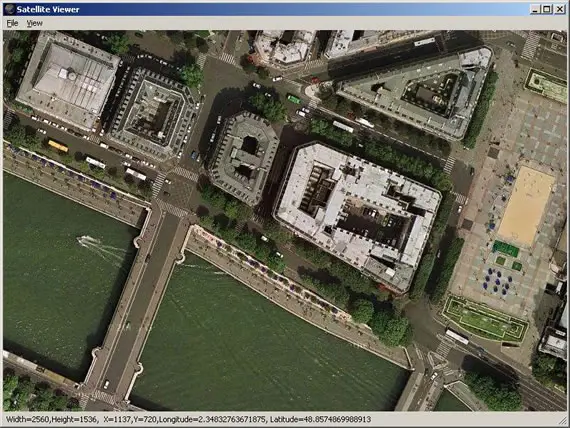Viewport: 570px width, 428px height.
Task: Select the large flat-roofed theatre building top-left
Action: (68, 82)
